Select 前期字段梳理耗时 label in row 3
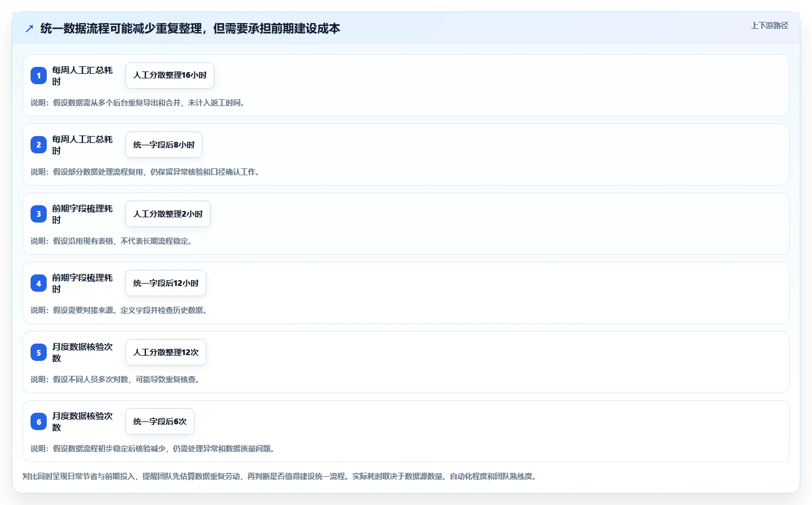Screen dimensions: 812x505 point(82,214)
